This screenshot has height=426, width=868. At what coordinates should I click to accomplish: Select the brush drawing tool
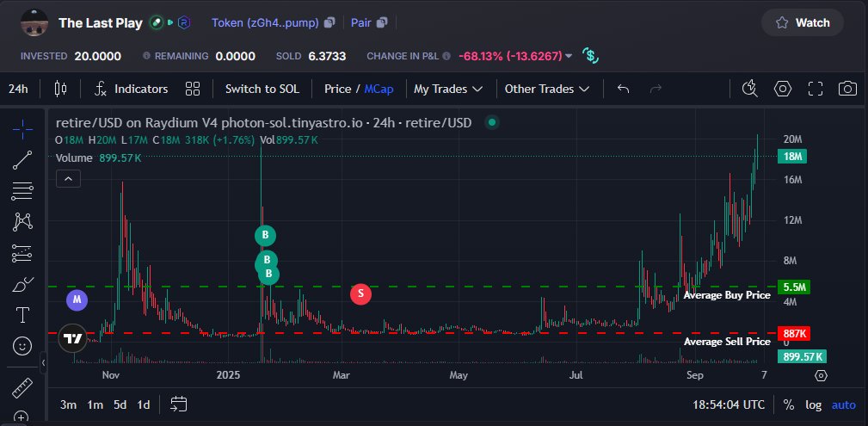tap(22, 284)
